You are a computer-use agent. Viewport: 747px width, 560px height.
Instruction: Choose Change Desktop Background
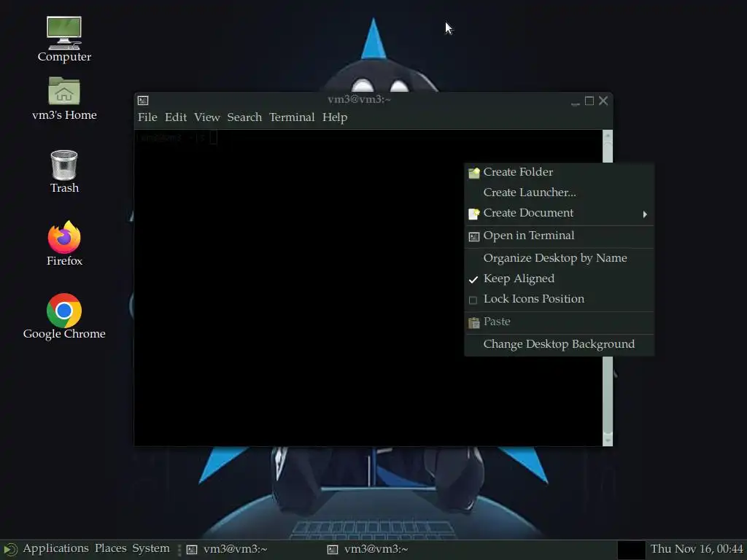[559, 344]
